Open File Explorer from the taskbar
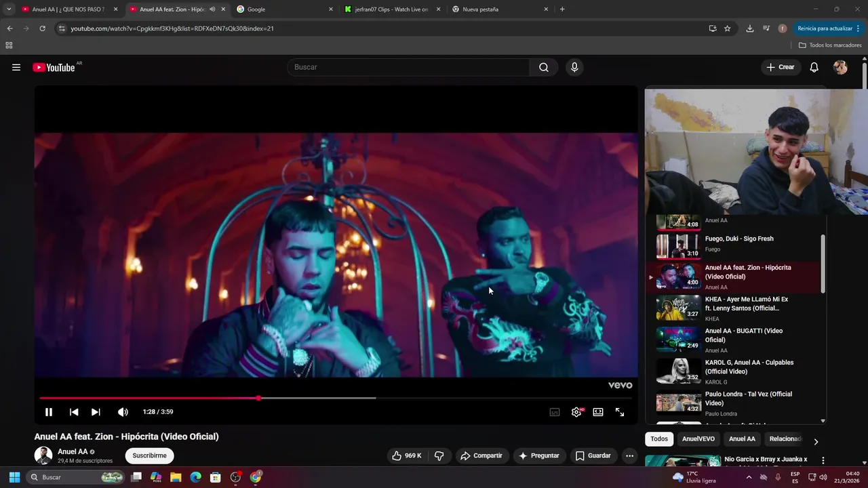868x488 pixels. click(176, 477)
